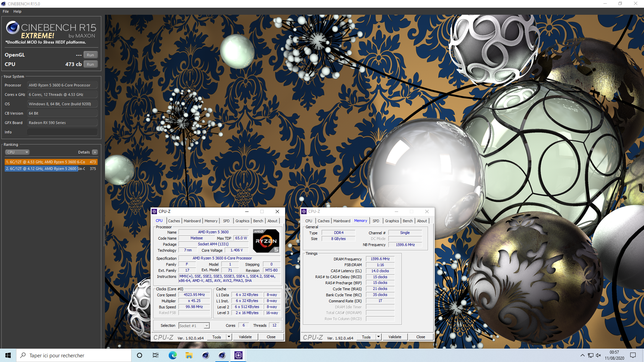Click CPU-Z window icon in left CPU-Z title bar
This screenshot has width=644, height=362.
tap(154, 212)
